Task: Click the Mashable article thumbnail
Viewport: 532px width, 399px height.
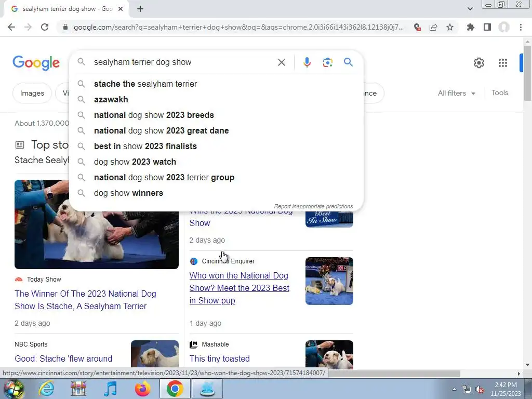Action: [x=329, y=354]
